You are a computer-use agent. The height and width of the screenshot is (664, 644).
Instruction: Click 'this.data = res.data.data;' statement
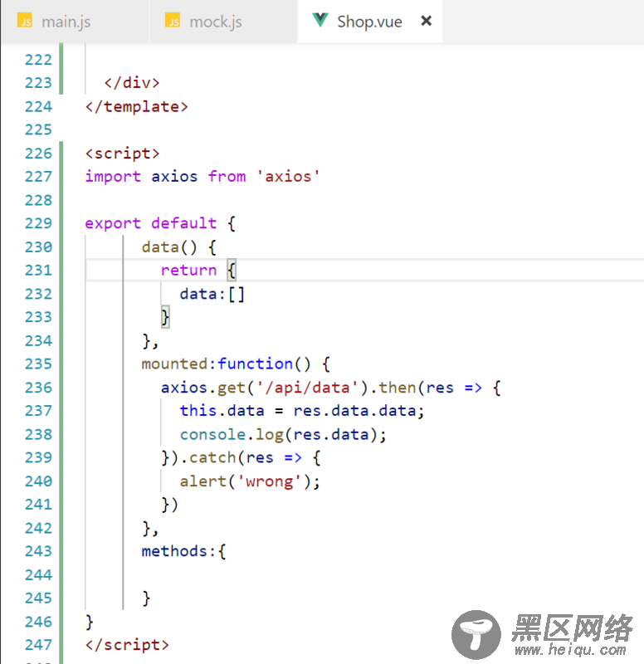pyautogui.click(x=302, y=410)
